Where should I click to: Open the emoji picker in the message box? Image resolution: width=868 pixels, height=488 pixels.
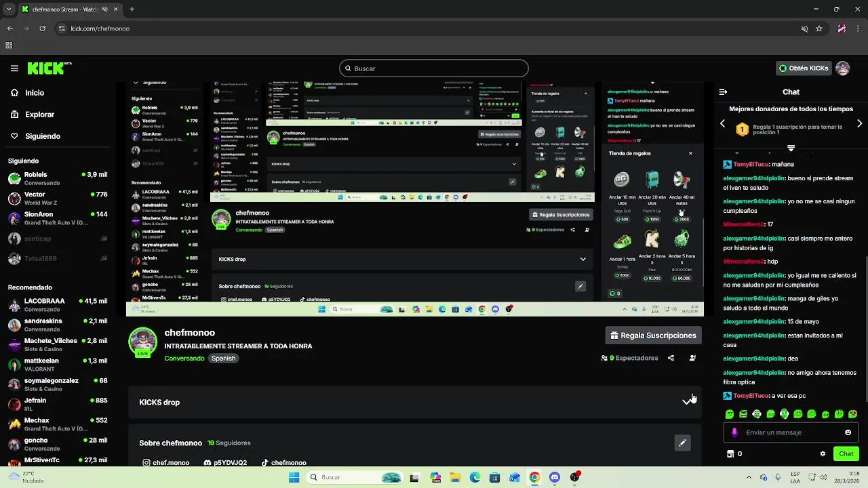click(x=848, y=432)
